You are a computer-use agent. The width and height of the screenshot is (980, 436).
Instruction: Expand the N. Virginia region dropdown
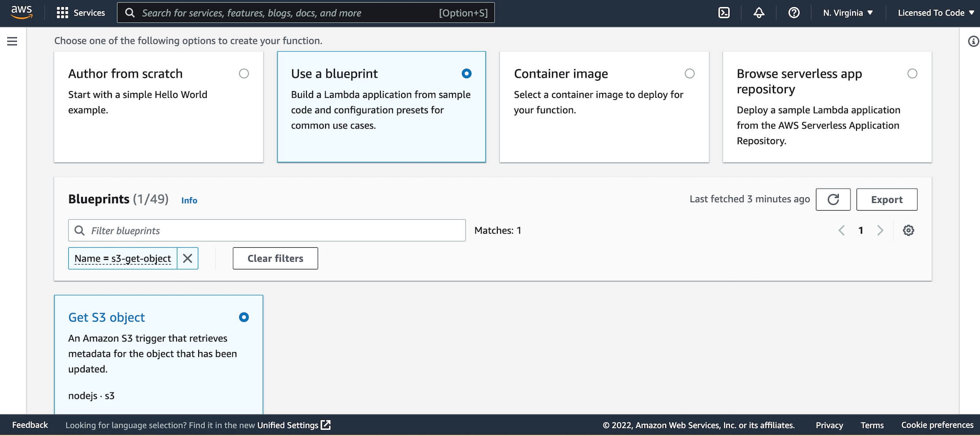(x=847, y=13)
